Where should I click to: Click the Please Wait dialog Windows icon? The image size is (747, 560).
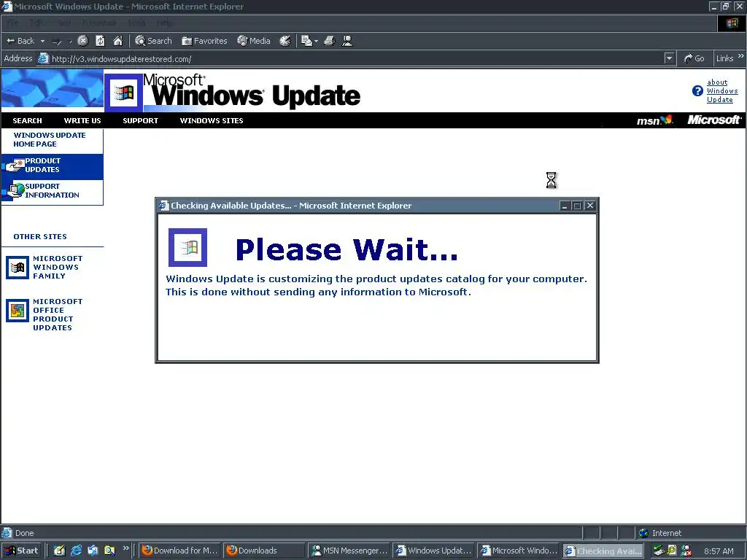pyautogui.click(x=187, y=247)
